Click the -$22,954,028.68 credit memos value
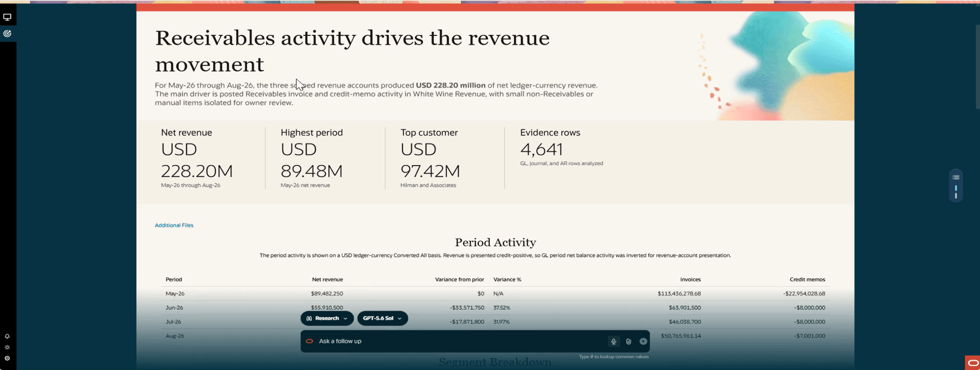980x370 pixels. tap(804, 294)
